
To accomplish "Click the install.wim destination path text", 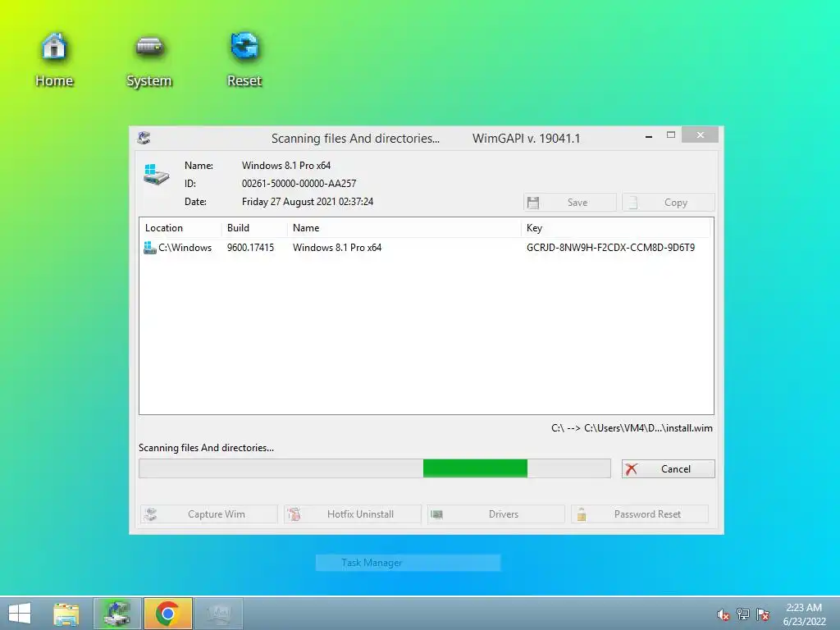I will tap(632, 428).
